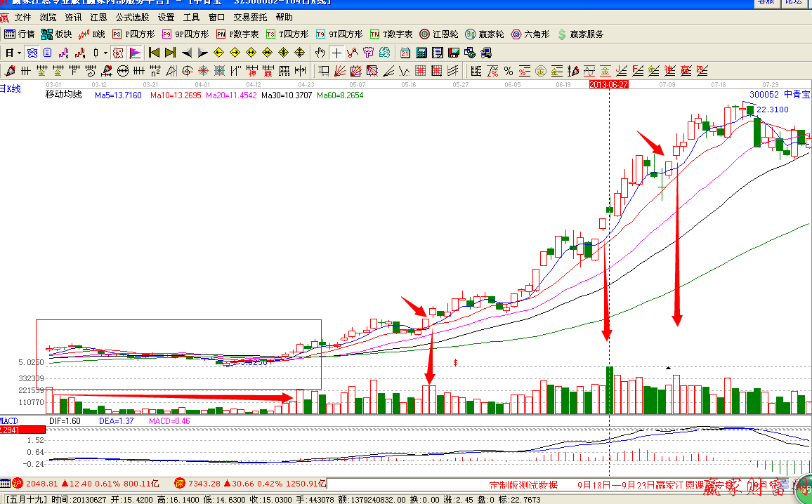Activate the crosshair cursor tool
This screenshot has width=812, height=504.
[336, 53]
